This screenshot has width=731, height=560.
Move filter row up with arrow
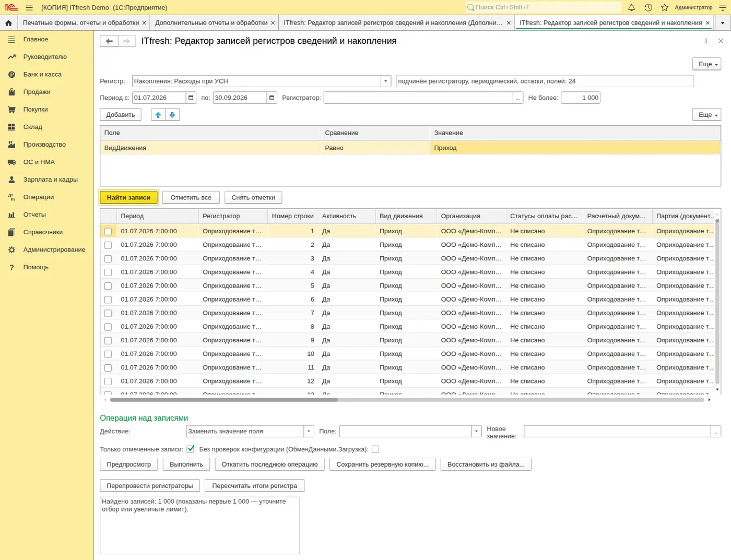pyautogui.click(x=158, y=115)
